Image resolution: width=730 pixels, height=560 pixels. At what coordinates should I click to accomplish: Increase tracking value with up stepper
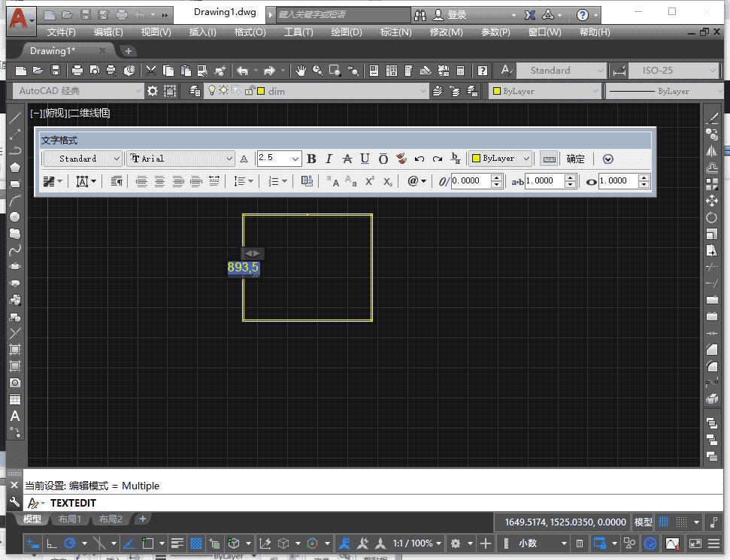coord(571,177)
